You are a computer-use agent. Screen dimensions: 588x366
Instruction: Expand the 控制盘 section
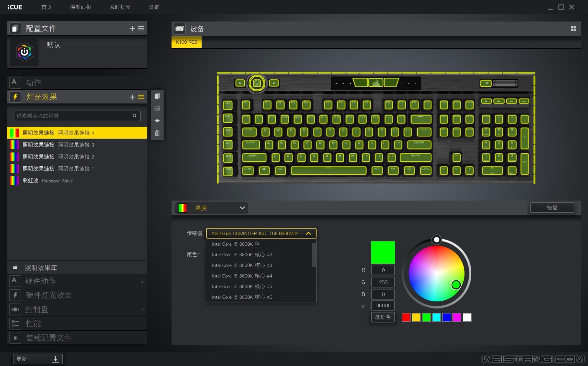[x=77, y=309]
